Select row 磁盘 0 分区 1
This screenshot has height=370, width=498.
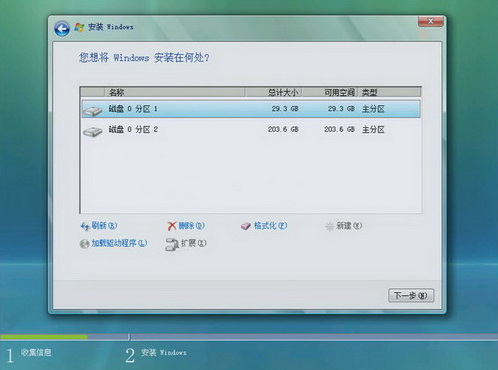251,109
